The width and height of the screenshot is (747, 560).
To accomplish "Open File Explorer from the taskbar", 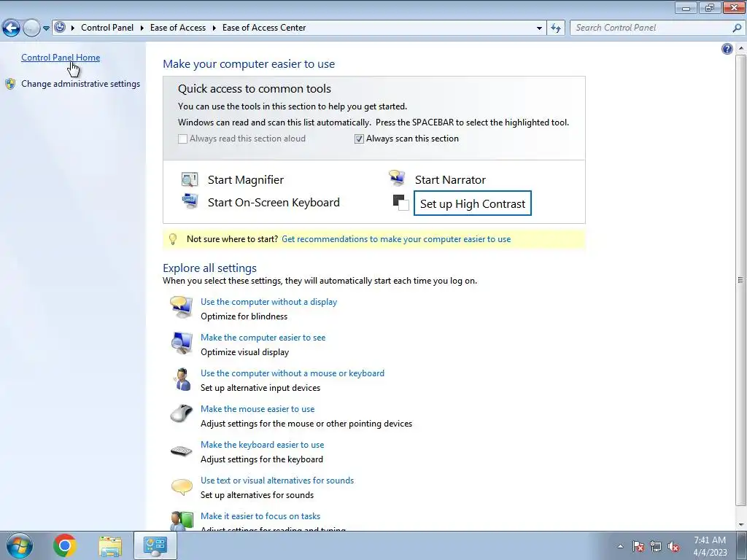I will [110, 545].
